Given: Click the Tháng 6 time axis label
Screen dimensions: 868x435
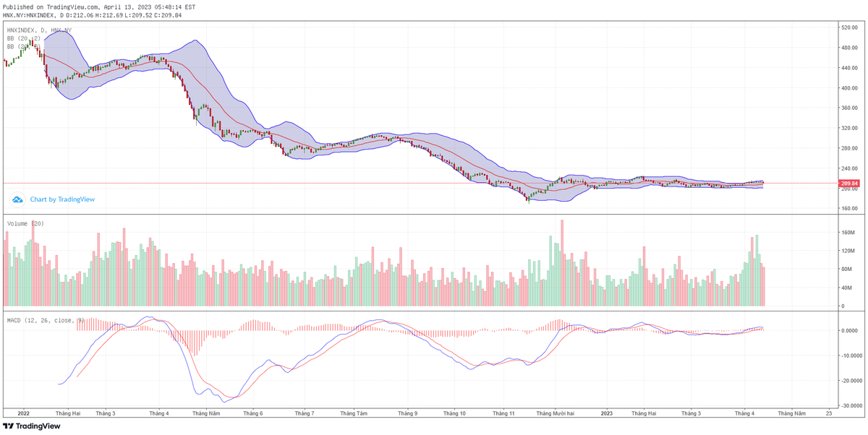Looking at the screenshot, I should [252, 414].
